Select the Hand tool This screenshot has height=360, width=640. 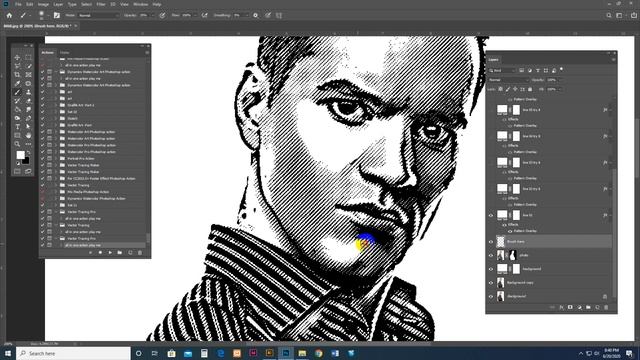tap(28, 136)
